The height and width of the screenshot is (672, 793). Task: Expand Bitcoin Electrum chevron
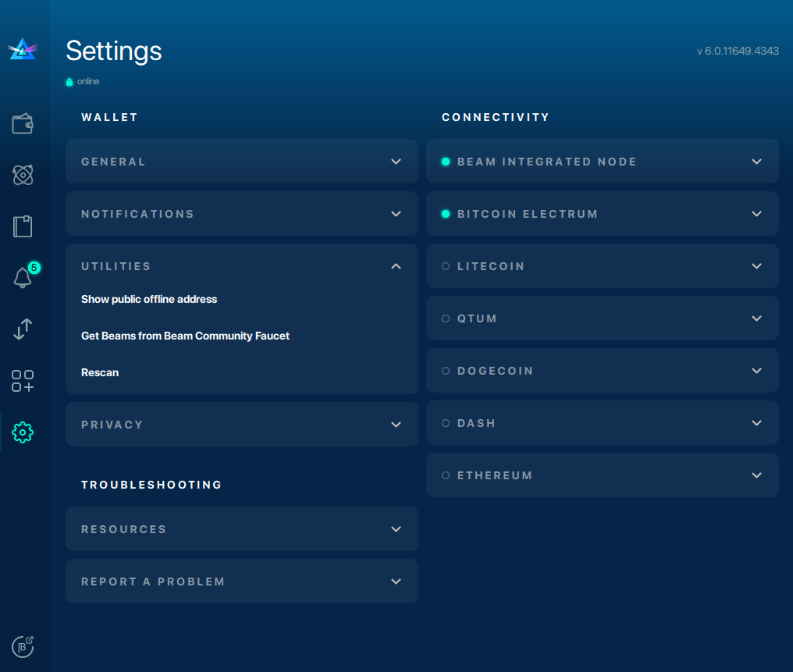coord(756,214)
